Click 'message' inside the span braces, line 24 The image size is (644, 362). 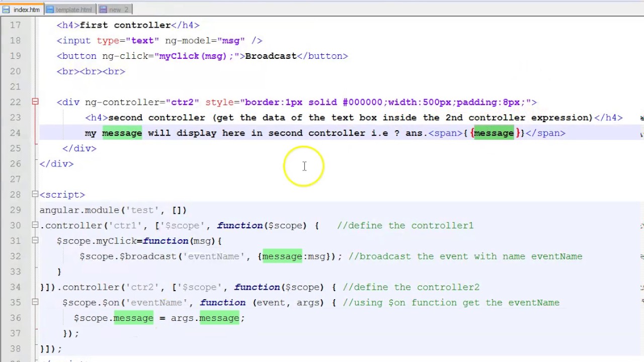[x=494, y=133]
